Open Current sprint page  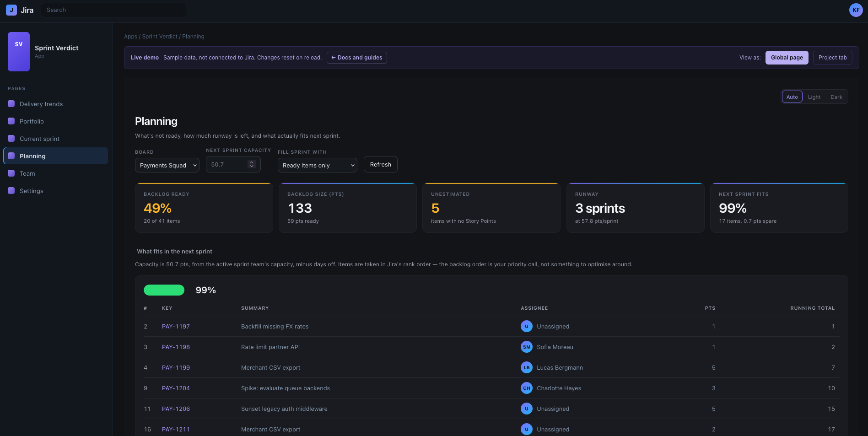pos(55,139)
